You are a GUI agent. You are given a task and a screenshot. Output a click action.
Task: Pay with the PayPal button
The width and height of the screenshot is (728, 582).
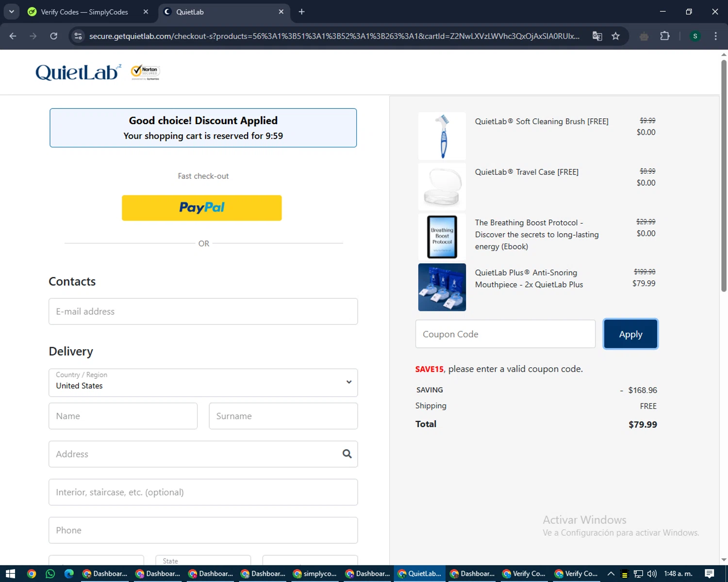tap(201, 208)
